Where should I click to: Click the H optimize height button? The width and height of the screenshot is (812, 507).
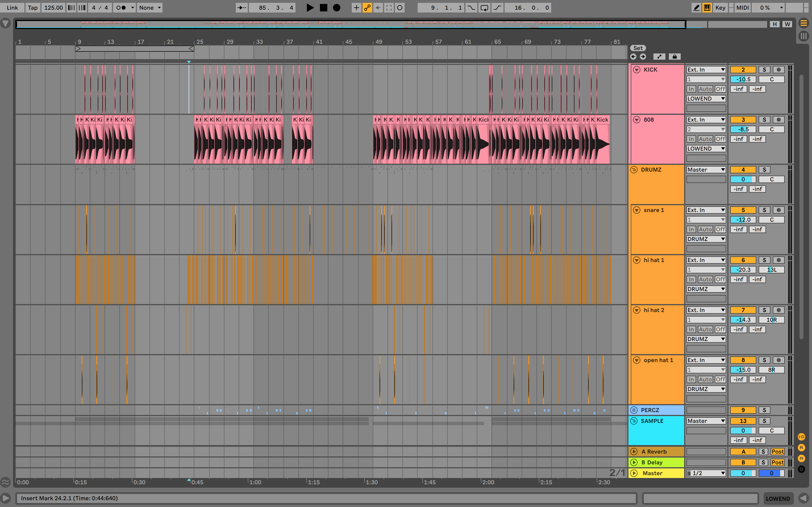pos(774,24)
